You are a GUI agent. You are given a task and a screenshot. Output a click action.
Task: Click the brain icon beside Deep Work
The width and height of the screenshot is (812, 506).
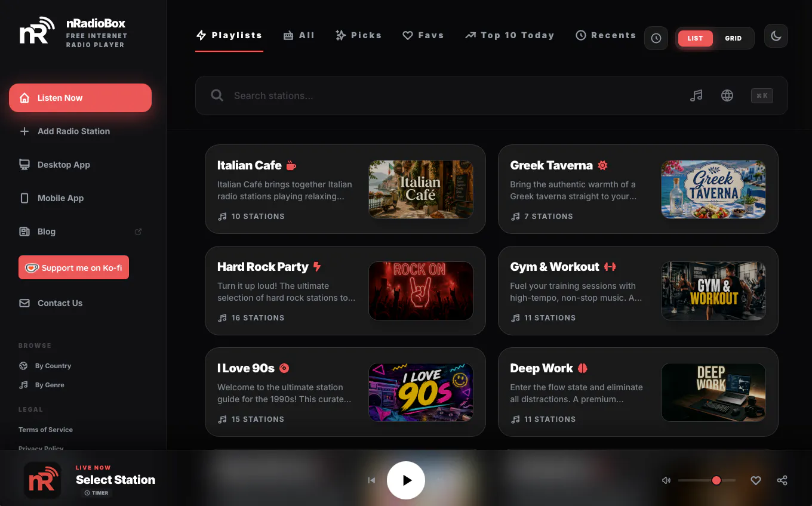tap(583, 368)
